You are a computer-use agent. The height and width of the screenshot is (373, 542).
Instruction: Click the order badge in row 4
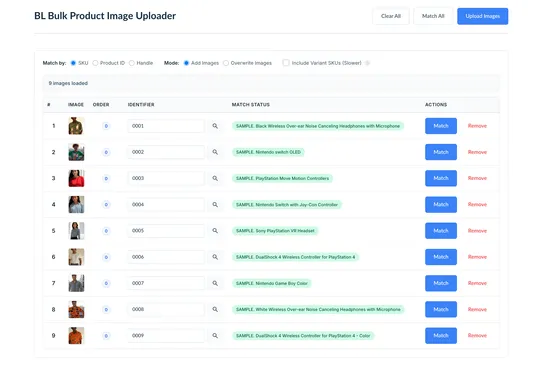[x=106, y=205]
